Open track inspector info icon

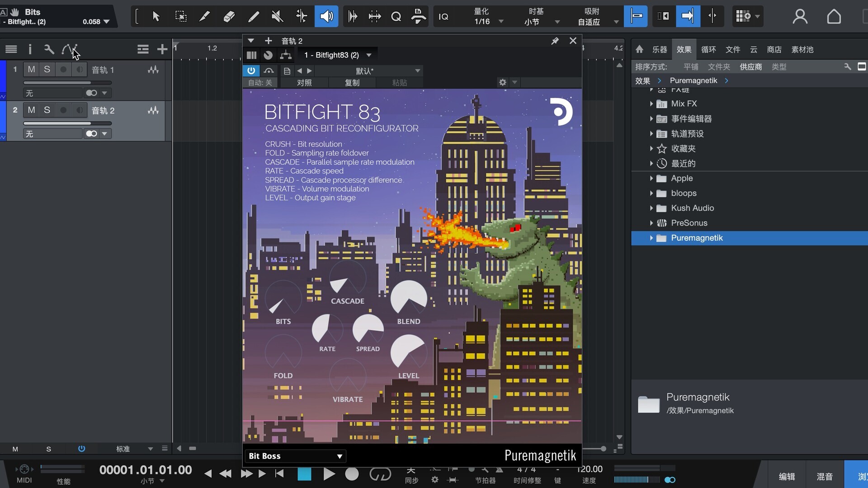[x=30, y=49]
